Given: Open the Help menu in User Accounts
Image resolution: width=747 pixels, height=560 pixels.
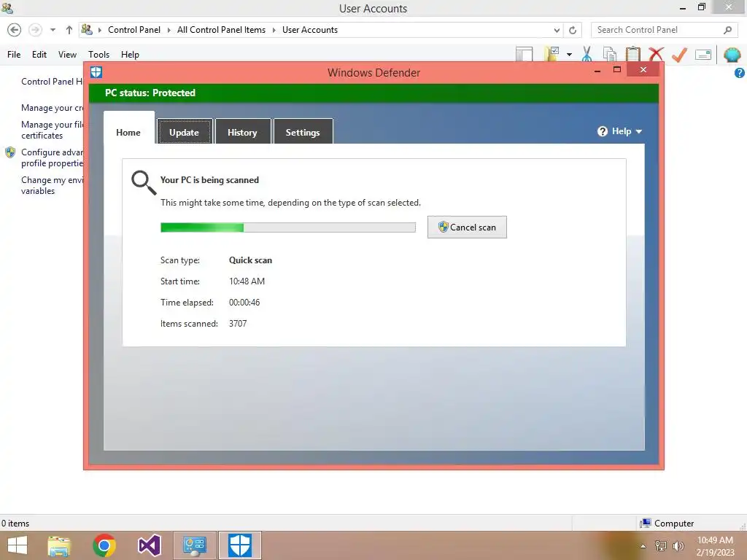Looking at the screenshot, I should pos(130,55).
